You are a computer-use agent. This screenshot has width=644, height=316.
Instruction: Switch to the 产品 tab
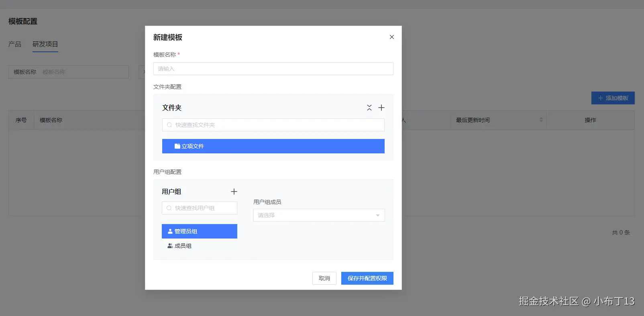[15, 44]
